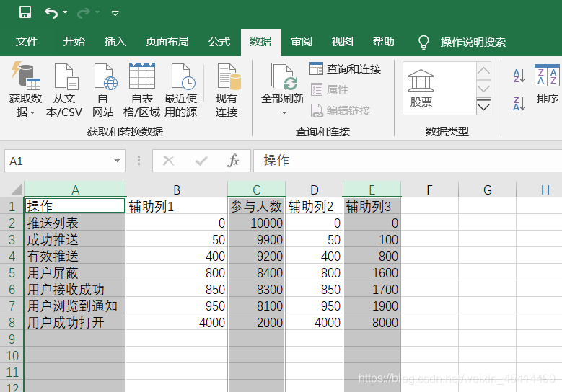This screenshot has height=392, width=562.
Task: Expand the 全部刷新 dropdown arrow
Action: (x=284, y=112)
